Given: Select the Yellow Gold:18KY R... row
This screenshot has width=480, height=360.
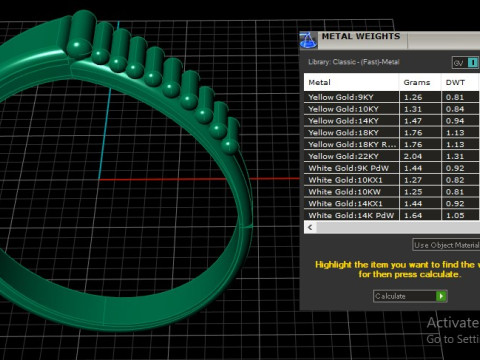Looking at the screenshot, I should (x=392, y=144).
